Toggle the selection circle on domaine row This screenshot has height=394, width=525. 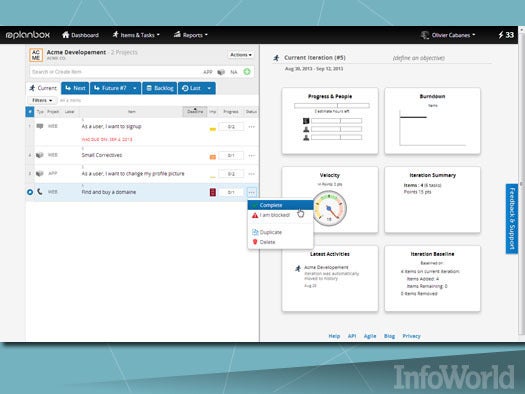pyautogui.click(x=30, y=192)
